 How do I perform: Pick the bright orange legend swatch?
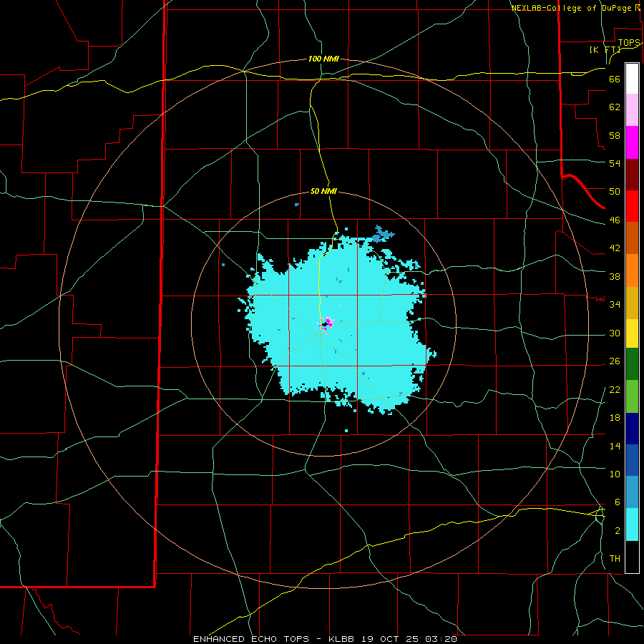point(632,270)
